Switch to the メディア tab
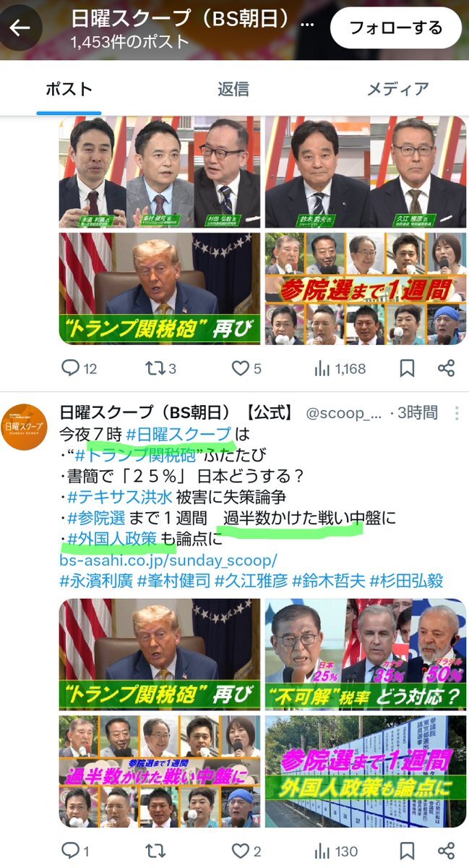 point(397,88)
